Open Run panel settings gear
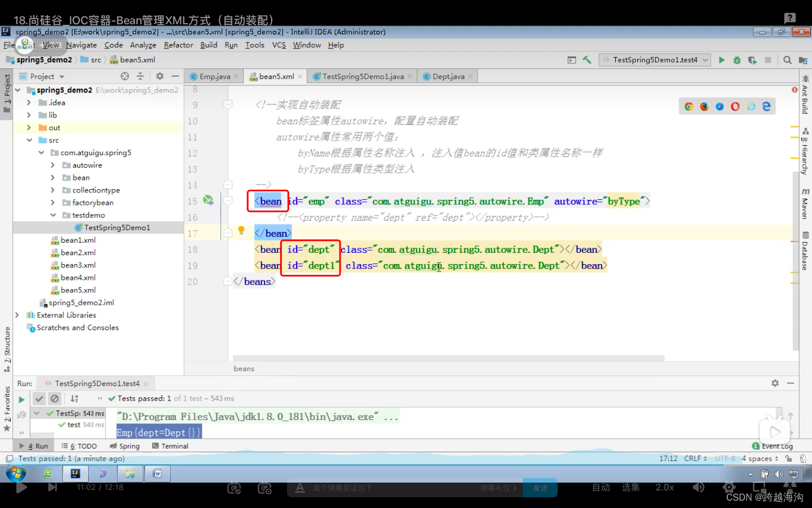 tap(775, 383)
